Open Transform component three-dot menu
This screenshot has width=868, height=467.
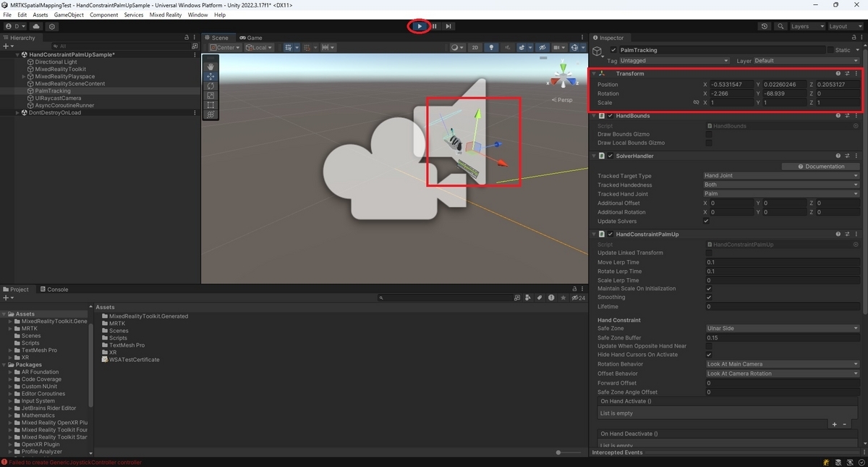856,73
